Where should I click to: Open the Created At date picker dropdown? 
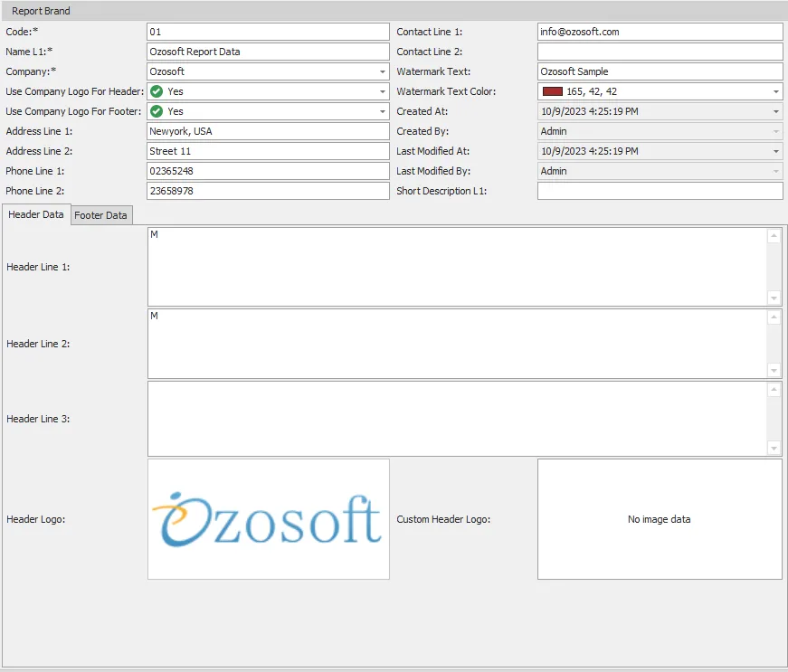click(x=775, y=111)
